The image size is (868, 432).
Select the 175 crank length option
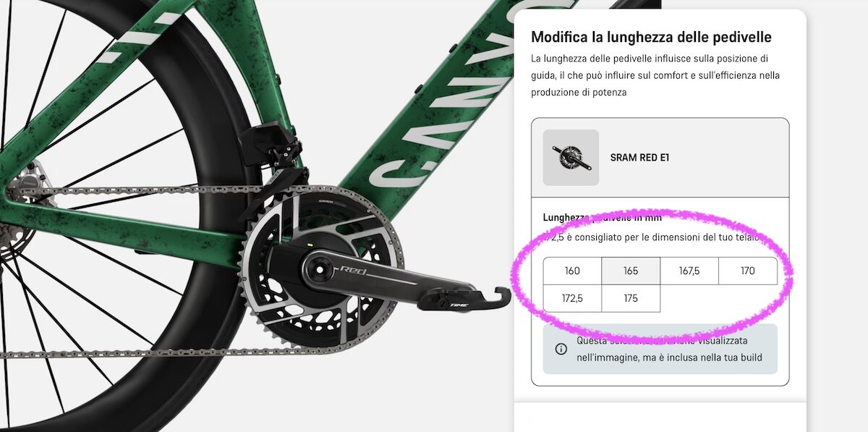pos(631,298)
